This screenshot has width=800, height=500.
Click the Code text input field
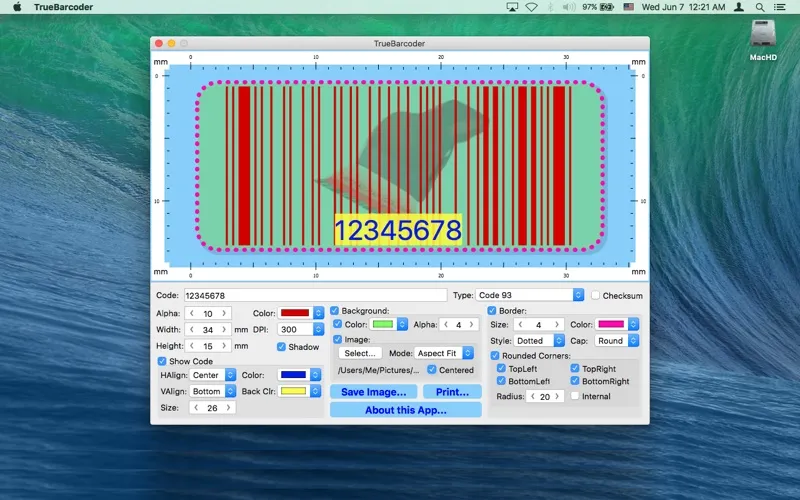coord(315,296)
